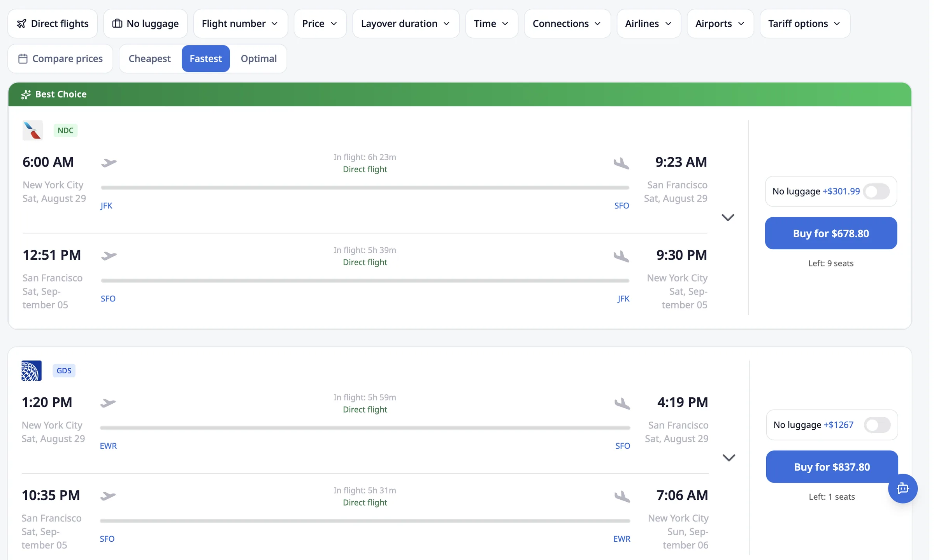
Task: Click the 4:19 PM arrival time
Action: [x=682, y=402]
